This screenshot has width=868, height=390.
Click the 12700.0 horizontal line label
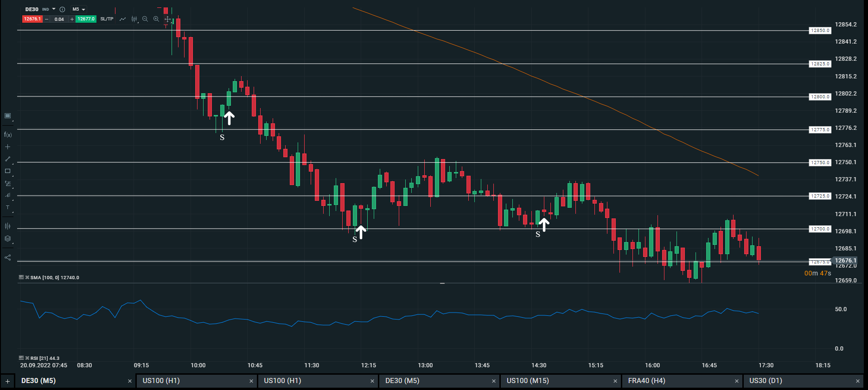pos(820,229)
